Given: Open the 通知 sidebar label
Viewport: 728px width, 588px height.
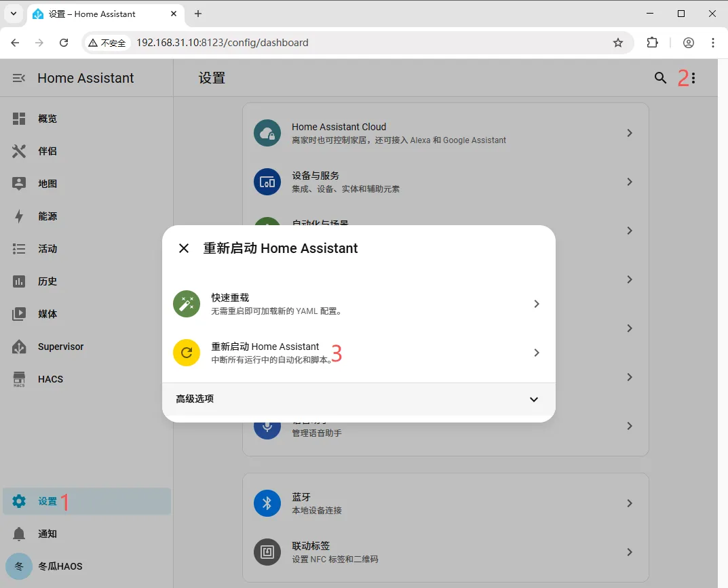Looking at the screenshot, I should coord(47,534).
